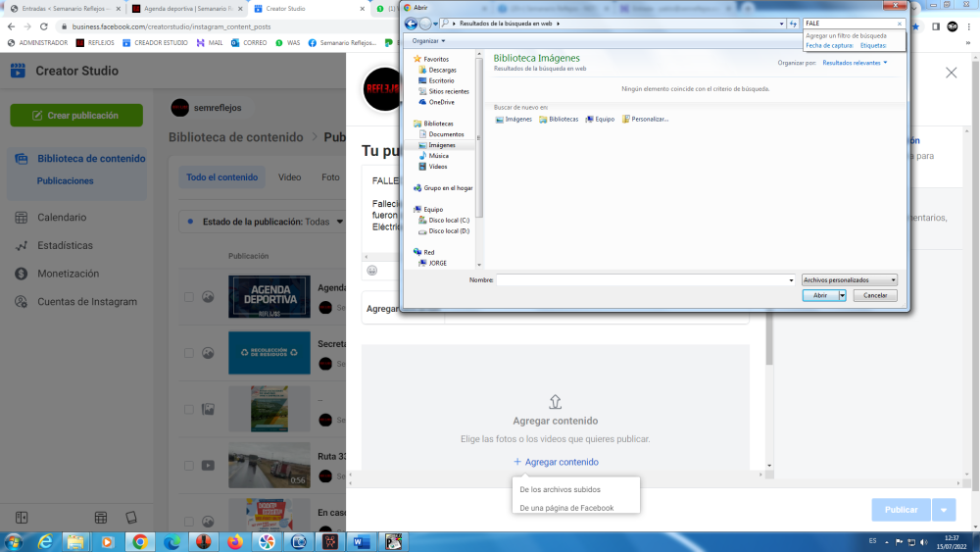Open Firefox from the Windows taskbar
This screenshot has width=980, height=552.
point(235,542)
